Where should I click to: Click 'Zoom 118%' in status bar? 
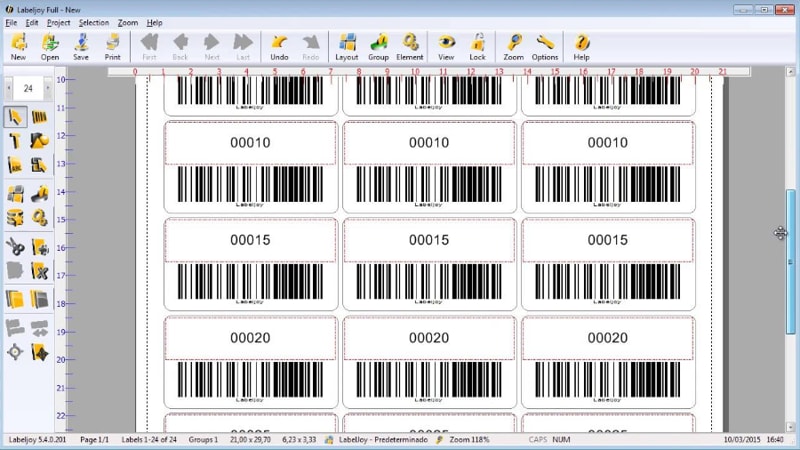469,439
